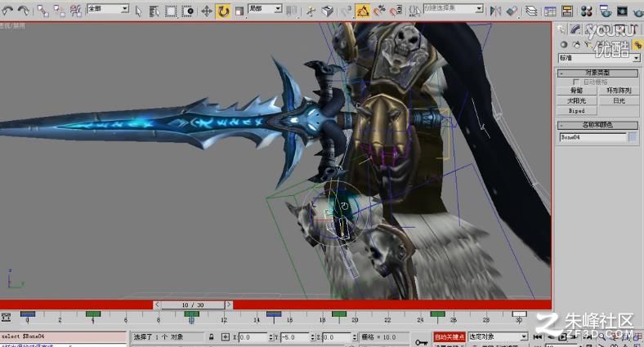644x347 pixels.
Task: Click the time slider 10 / 30 handle
Action: 193,305
